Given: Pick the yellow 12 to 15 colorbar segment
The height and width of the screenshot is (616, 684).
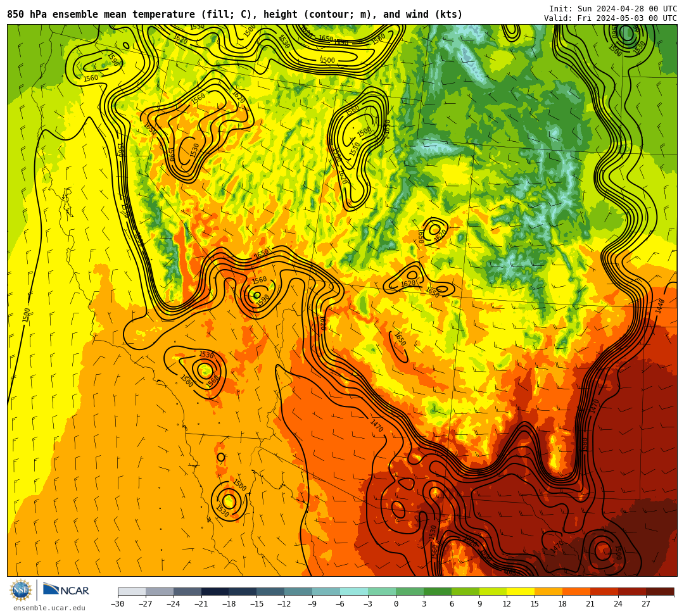Looking at the screenshot, I should point(521,591).
